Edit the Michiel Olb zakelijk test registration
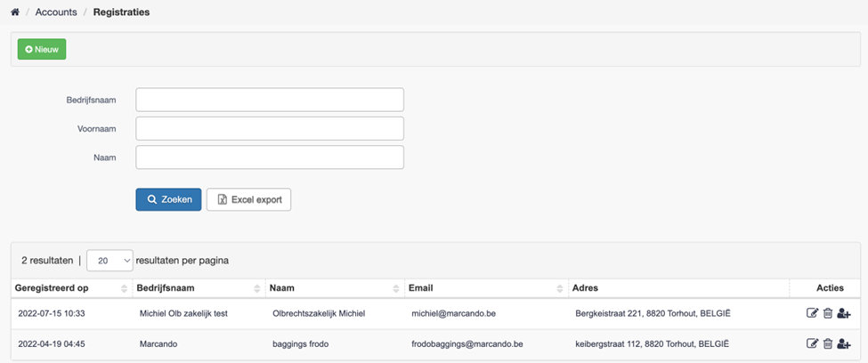The image size is (868, 363). click(x=812, y=313)
